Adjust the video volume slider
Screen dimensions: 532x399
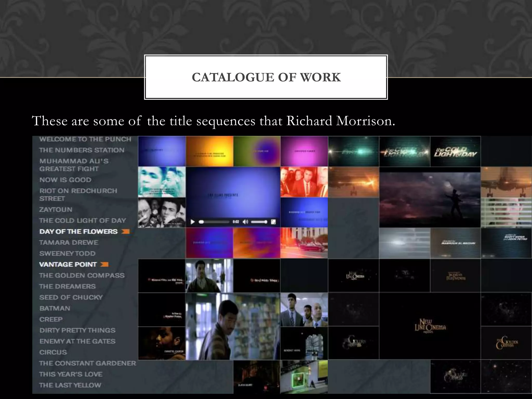coord(259,222)
